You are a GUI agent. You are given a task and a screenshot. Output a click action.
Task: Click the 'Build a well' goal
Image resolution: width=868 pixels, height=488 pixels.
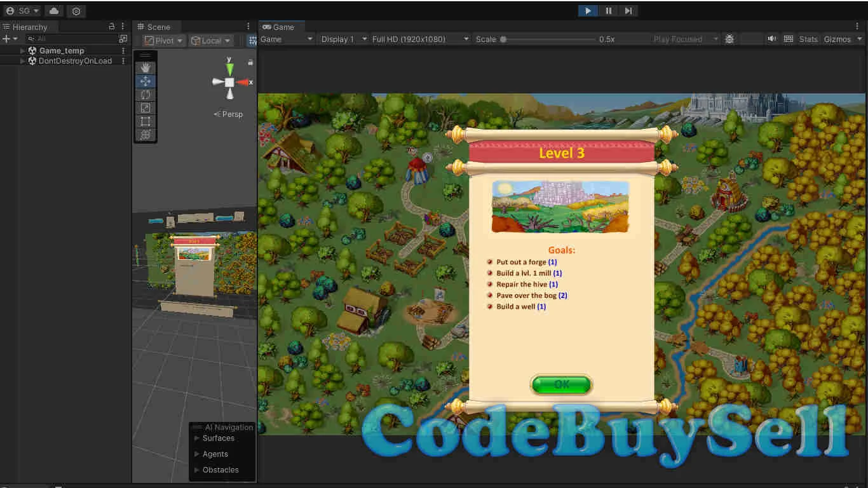pos(521,306)
